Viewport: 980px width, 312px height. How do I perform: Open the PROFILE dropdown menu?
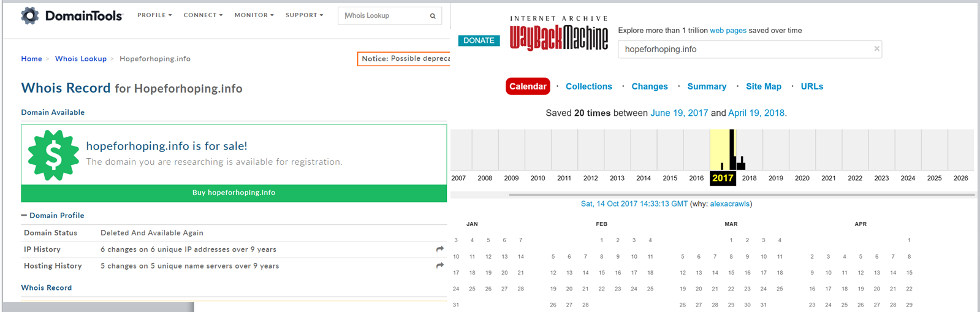[x=154, y=15]
